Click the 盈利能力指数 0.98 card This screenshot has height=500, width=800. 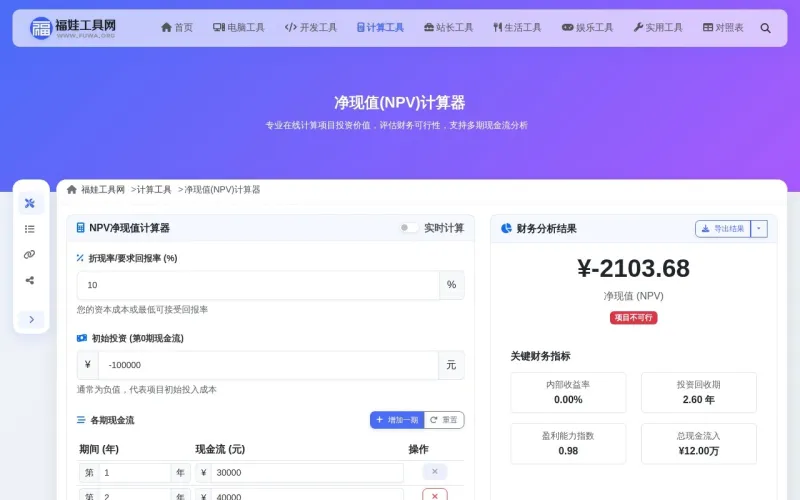click(568, 443)
